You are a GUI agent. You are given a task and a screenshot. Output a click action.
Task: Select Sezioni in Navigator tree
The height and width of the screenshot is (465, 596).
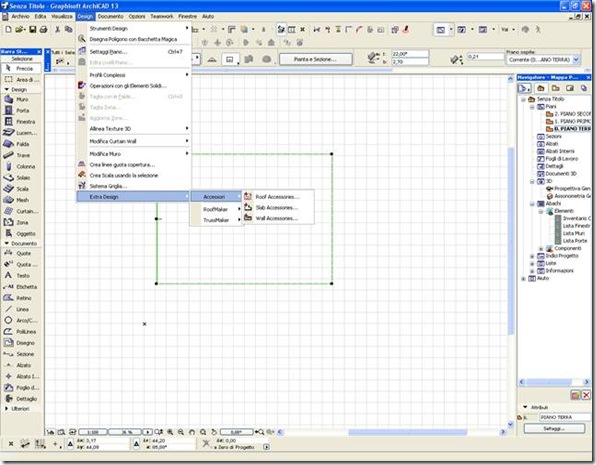click(x=553, y=136)
